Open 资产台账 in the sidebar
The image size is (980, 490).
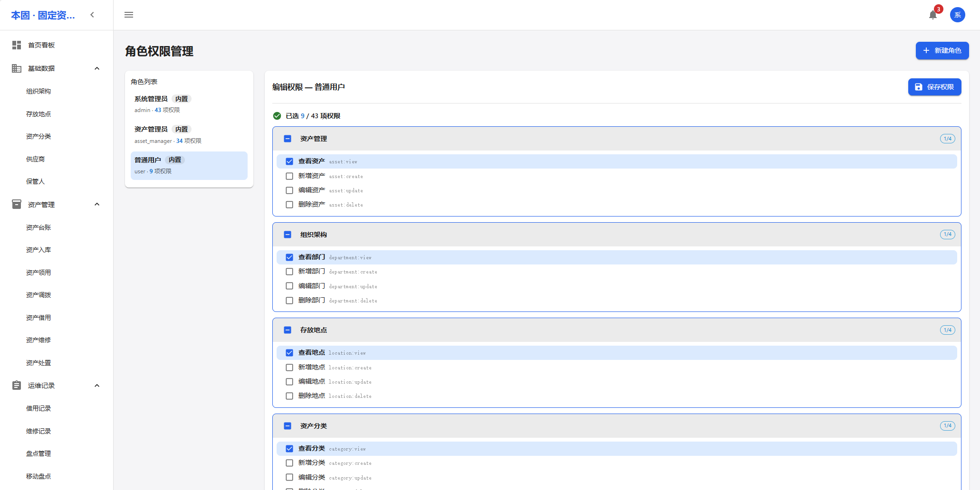38,227
